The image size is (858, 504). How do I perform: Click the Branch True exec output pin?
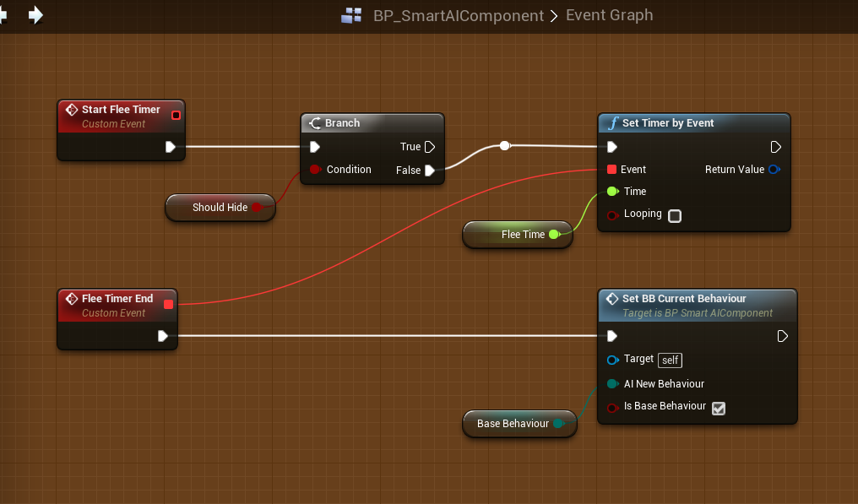click(430, 147)
